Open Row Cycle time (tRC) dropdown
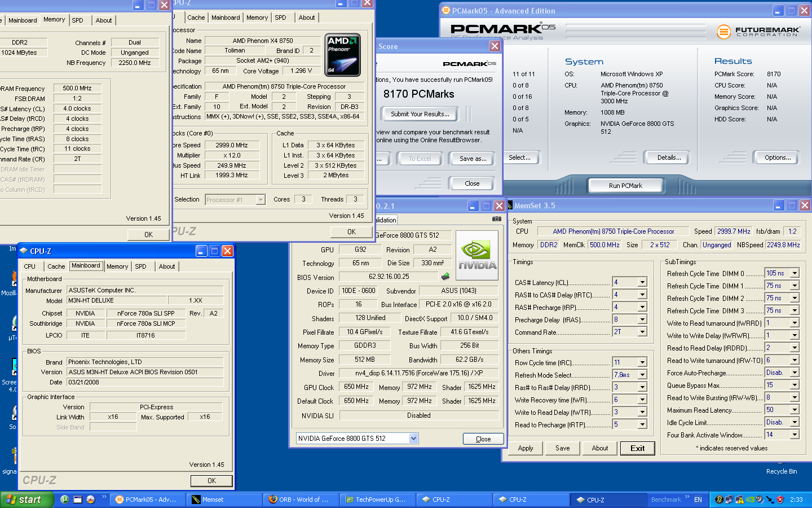Screen dimensions: 812x508 pos(642,362)
